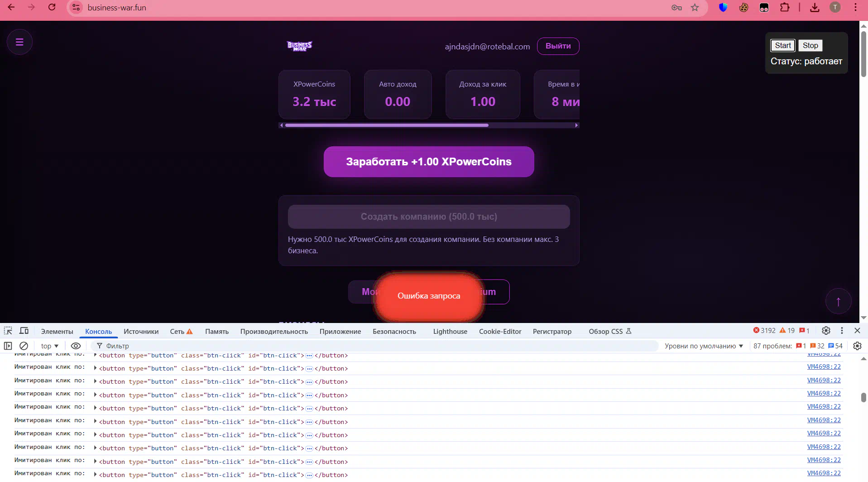Open DevTools settings gear icon
This screenshot has height=482, width=868.
(x=826, y=331)
